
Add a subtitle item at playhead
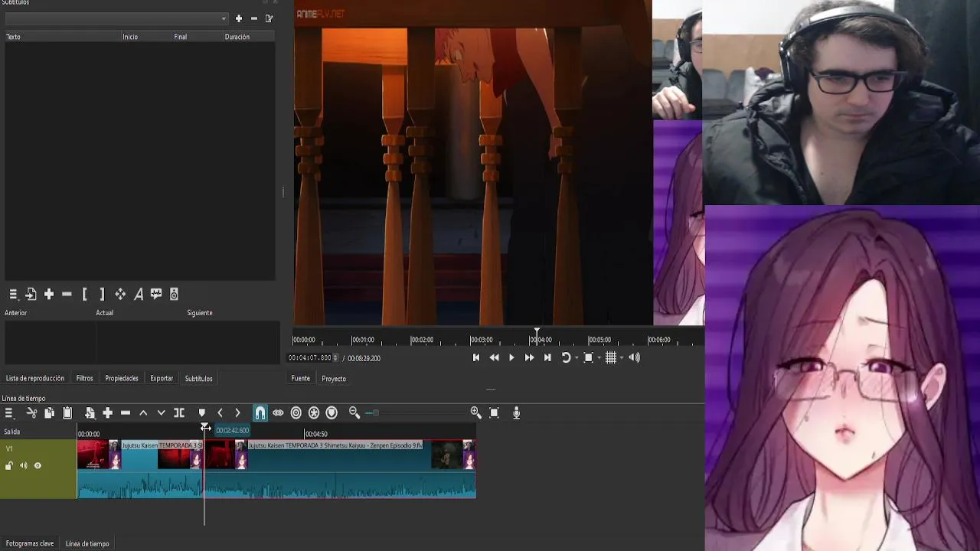(49, 294)
